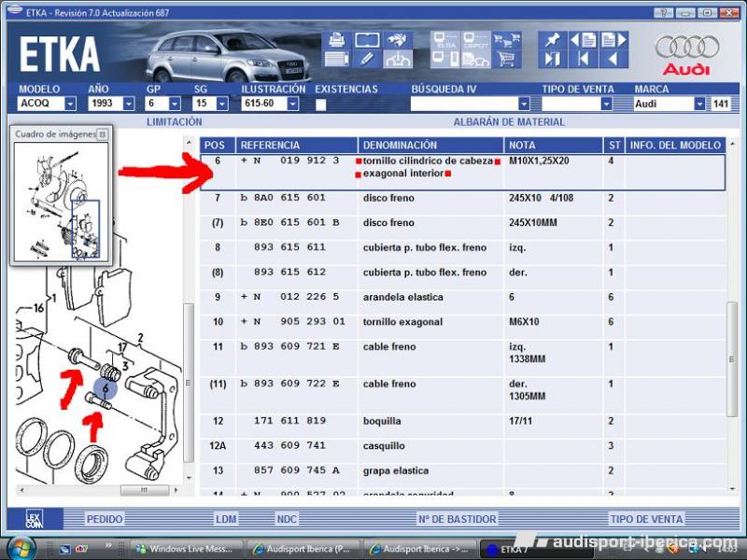Screen dimensions: 747x560
Task: Click the printer icon in the toolbar
Action: (337, 40)
